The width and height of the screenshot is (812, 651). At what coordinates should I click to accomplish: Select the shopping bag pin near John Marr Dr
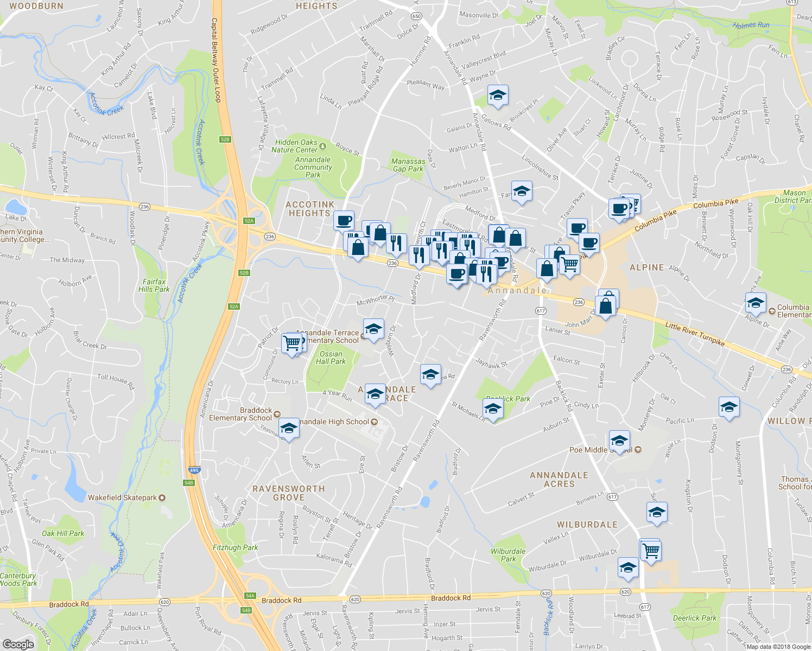[x=606, y=307]
